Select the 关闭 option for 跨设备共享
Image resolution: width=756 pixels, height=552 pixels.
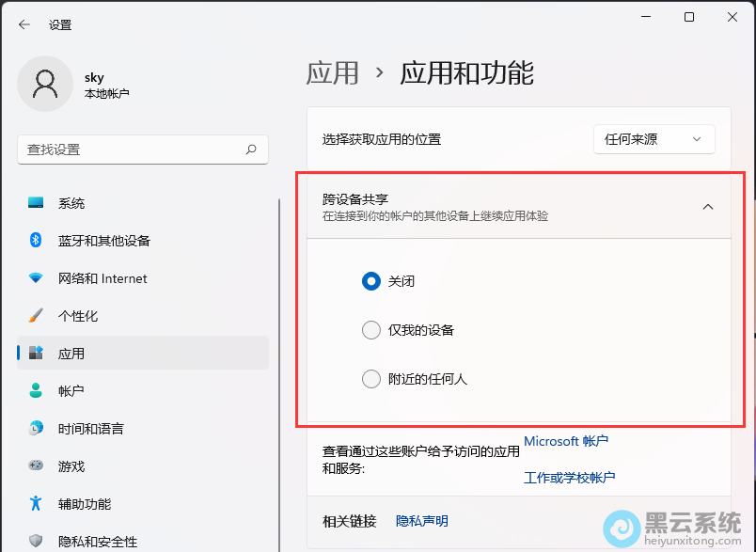(371, 281)
